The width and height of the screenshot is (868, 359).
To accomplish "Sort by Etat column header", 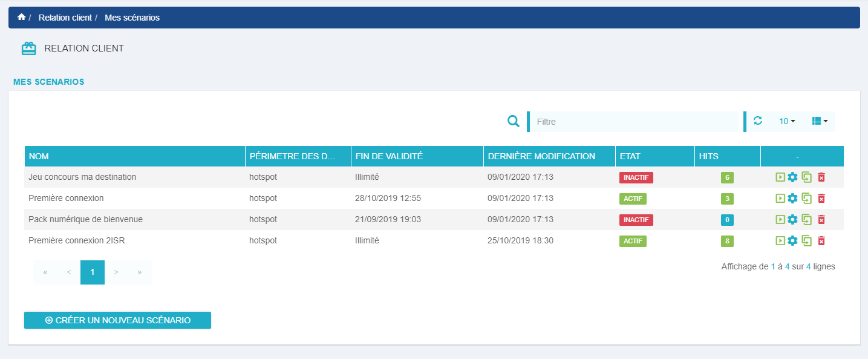I will (653, 156).
